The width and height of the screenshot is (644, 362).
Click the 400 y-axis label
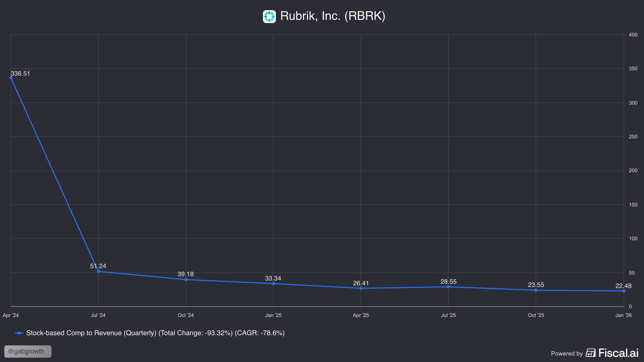(633, 35)
